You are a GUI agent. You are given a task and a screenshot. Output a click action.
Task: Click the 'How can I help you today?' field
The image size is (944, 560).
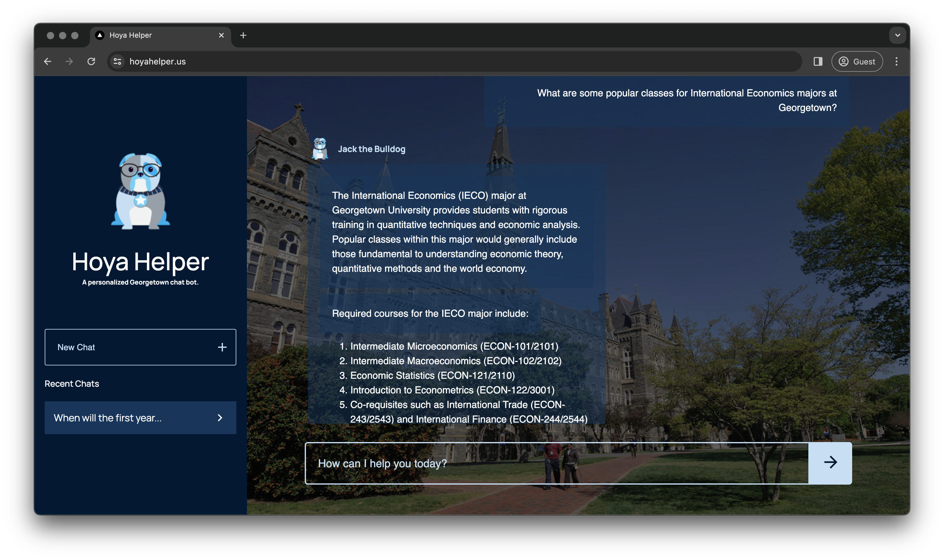tap(555, 463)
